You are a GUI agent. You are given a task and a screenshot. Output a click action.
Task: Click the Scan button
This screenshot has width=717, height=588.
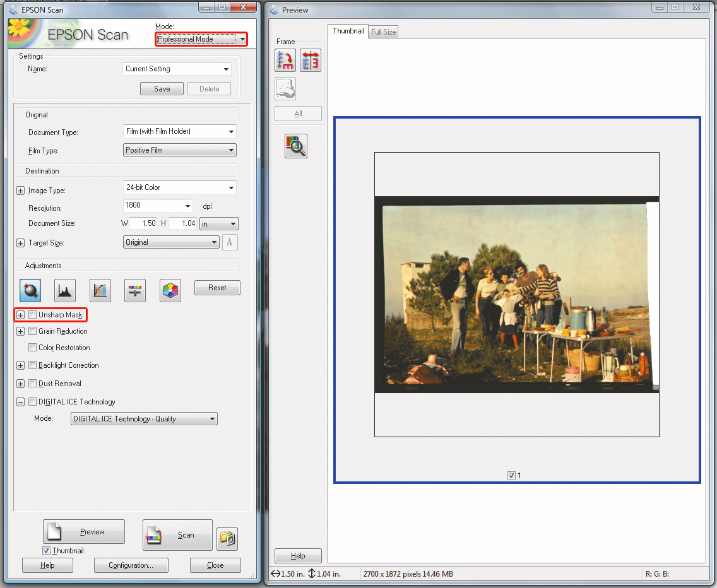point(177,535)
